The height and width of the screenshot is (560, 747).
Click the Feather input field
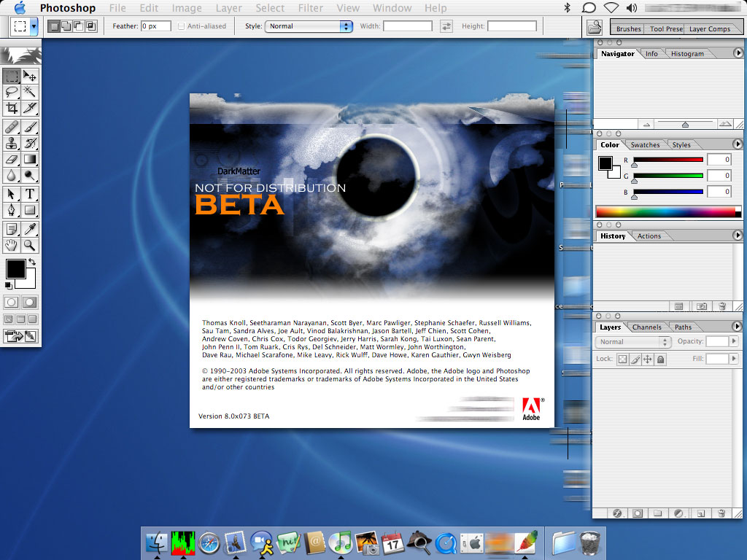tap(156, 26)
